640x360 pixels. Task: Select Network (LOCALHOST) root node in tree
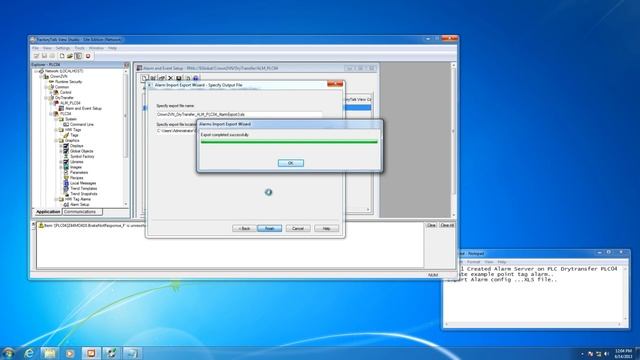tap(64, 71)
